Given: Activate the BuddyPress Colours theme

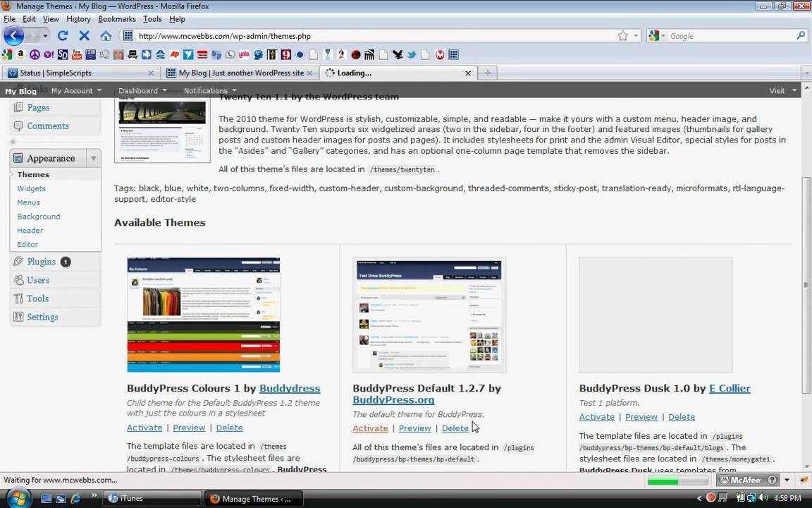Looking at the screenshot, I should click(x=144, y=428).
